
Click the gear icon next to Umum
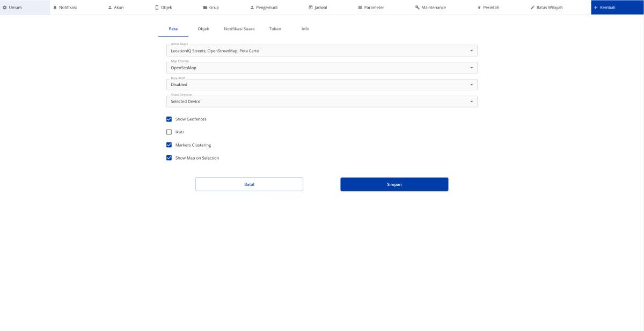coord(5,8)
